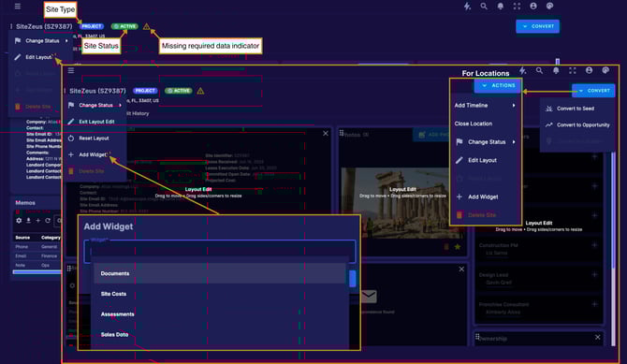Click the outer ACTIVE status badge

pyautogui.click(x=124, y=26)
